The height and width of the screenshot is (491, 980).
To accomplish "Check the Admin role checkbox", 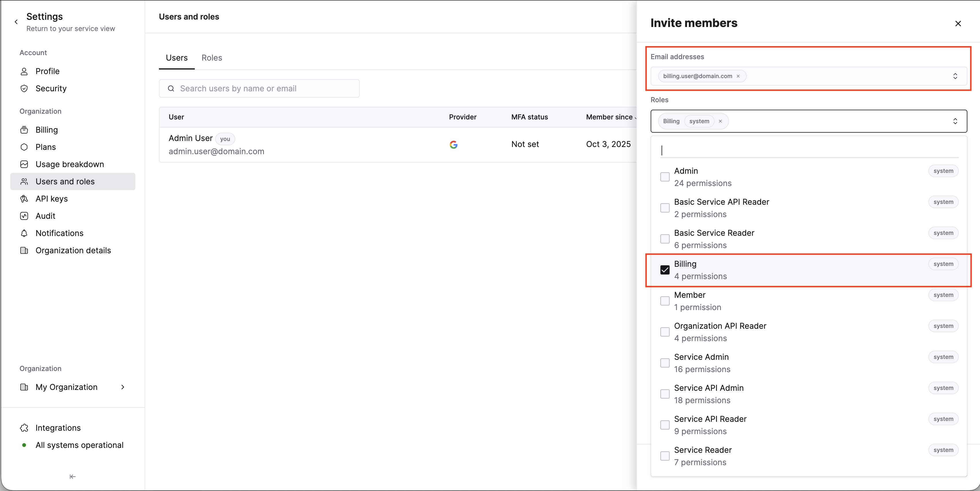I will tap(665, 177).
